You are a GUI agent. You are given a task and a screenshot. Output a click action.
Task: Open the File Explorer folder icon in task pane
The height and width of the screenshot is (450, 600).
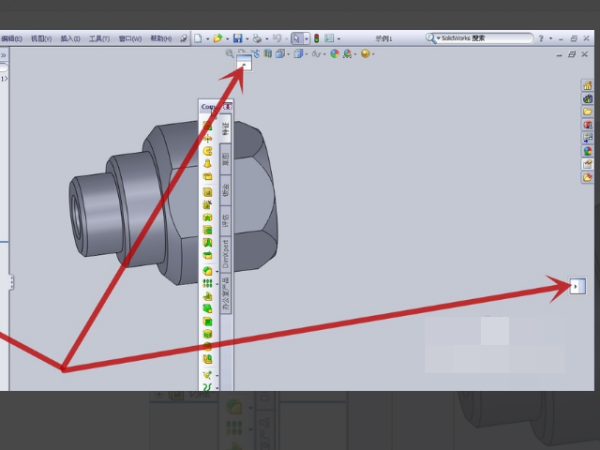pyautogui.click(x=587, y=112)
